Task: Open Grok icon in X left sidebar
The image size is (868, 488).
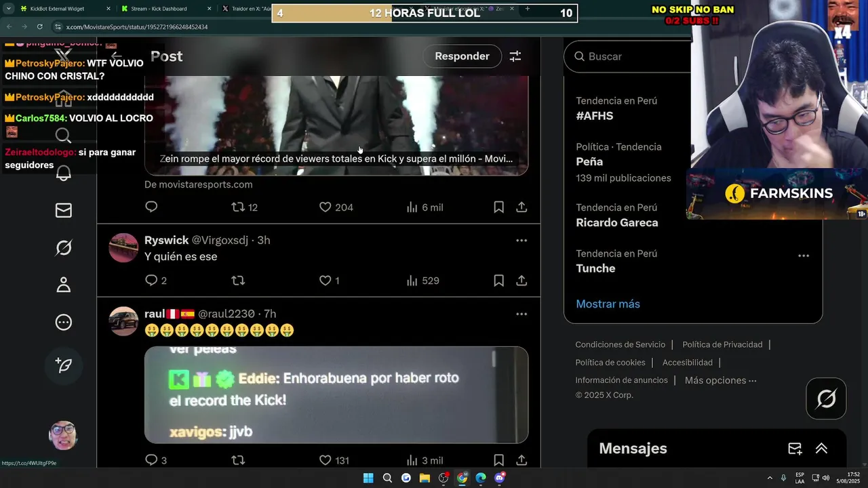Action: pyautogui.click(x=63, y=248)
